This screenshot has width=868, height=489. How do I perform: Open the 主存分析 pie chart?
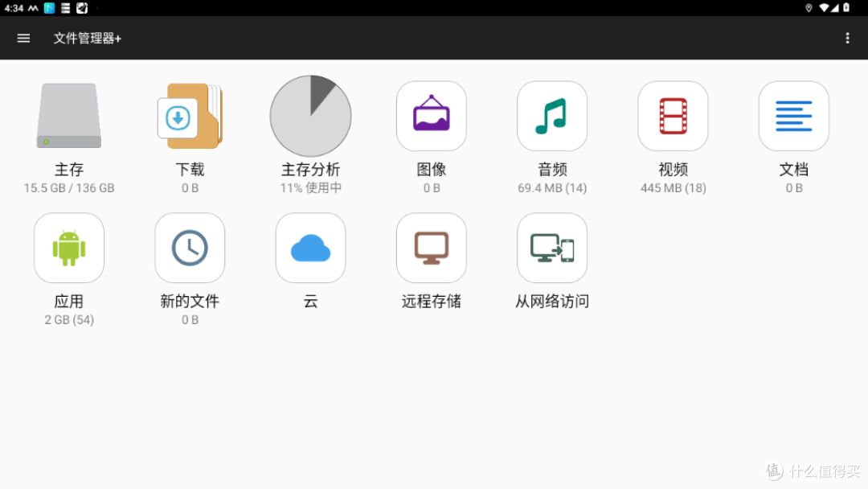click(310, 116)
